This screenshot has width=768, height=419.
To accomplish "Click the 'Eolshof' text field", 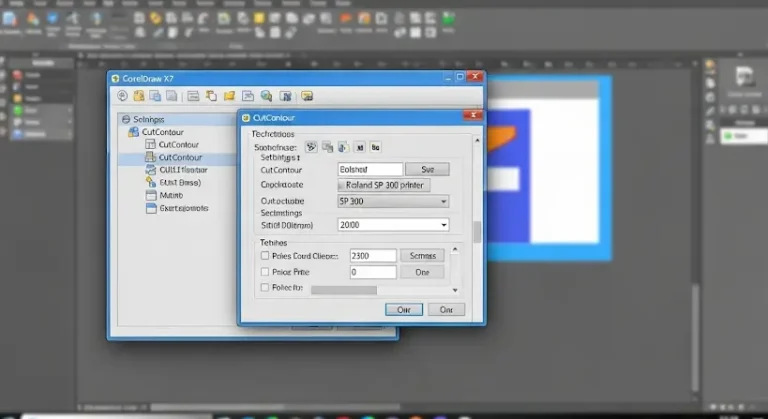I will pyautogui.click(x=370, y=169).
